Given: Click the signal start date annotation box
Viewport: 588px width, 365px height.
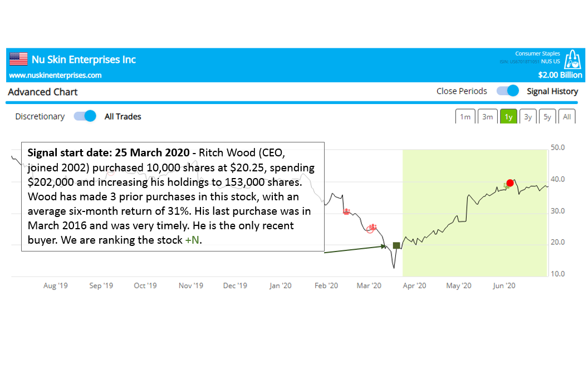Looking at the screenshot, I should [x=173, y=196].
